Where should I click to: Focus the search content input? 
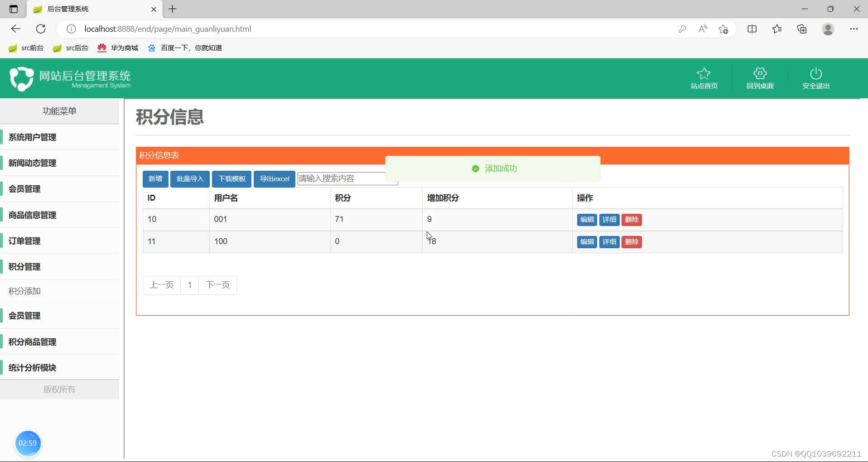click(347, 178)
